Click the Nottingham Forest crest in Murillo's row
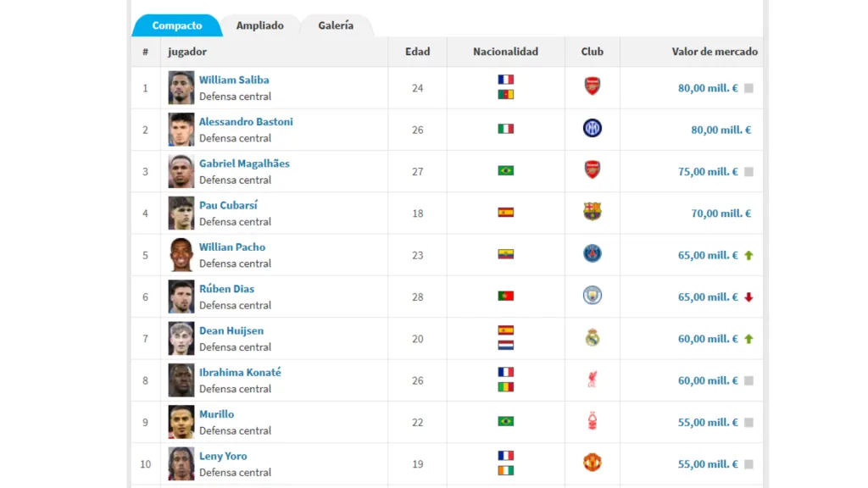This screenshot has width=868, height=488. point(591,422)
